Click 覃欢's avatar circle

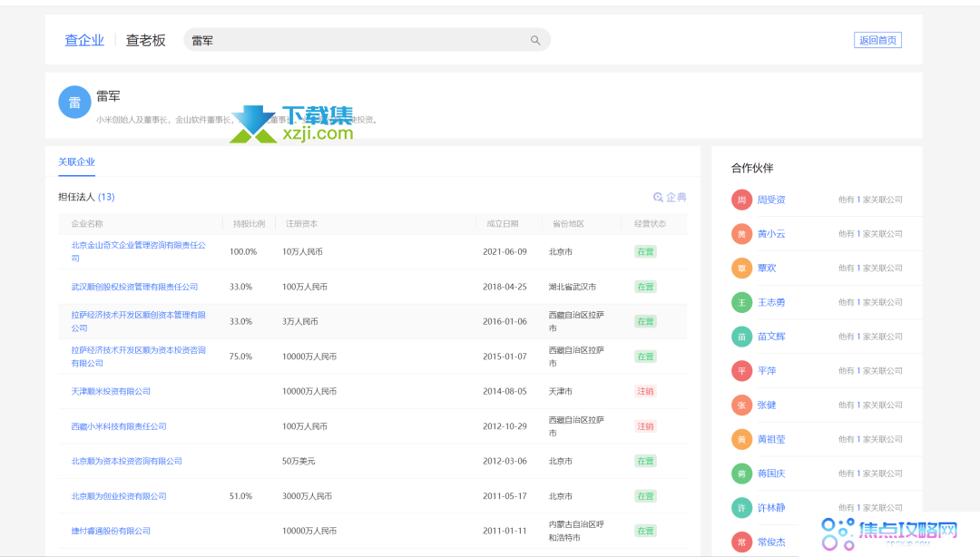(x=741, y=269)
